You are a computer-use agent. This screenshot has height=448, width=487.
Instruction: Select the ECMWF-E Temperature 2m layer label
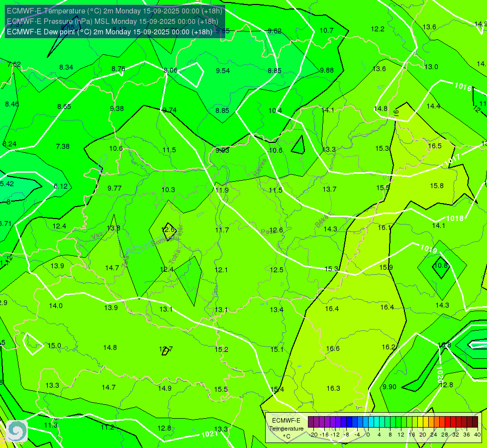tap(114, 11)
